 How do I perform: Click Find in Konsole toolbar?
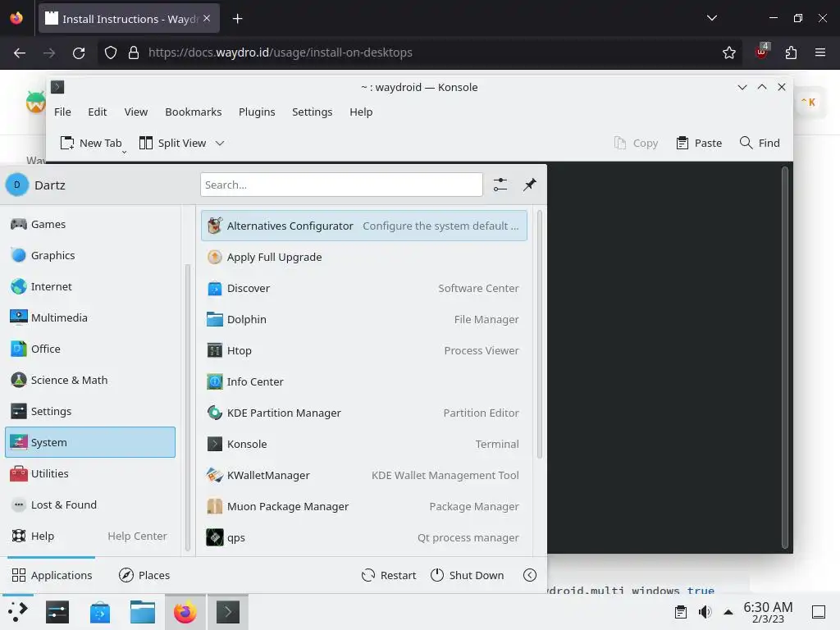coord(759,143)
